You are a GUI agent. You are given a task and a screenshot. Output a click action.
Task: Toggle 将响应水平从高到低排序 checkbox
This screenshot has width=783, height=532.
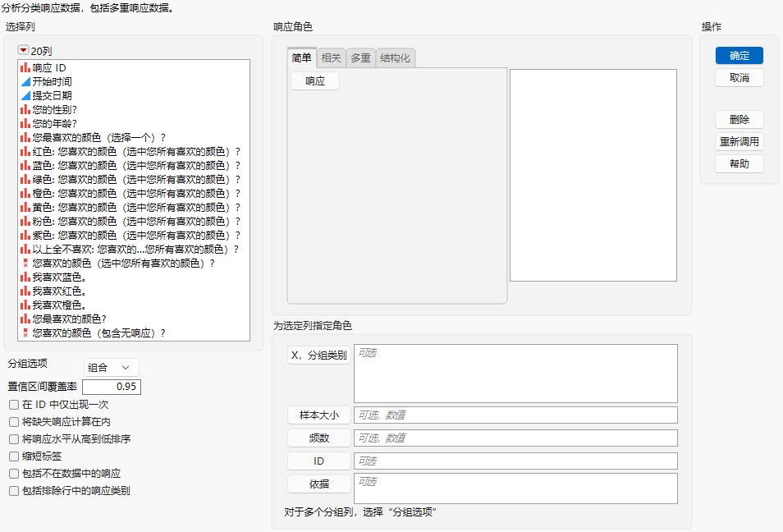(x=14, y=439)
